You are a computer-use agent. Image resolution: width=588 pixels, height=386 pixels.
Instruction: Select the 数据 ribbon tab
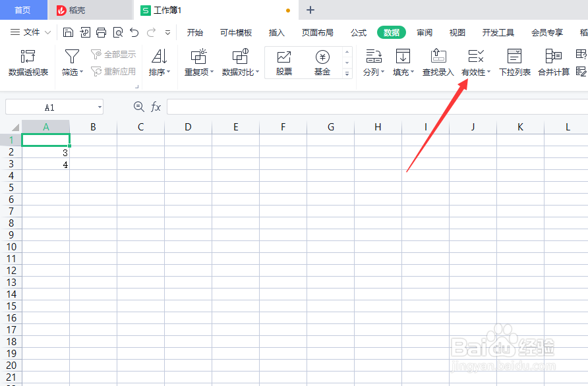[392, 32]
